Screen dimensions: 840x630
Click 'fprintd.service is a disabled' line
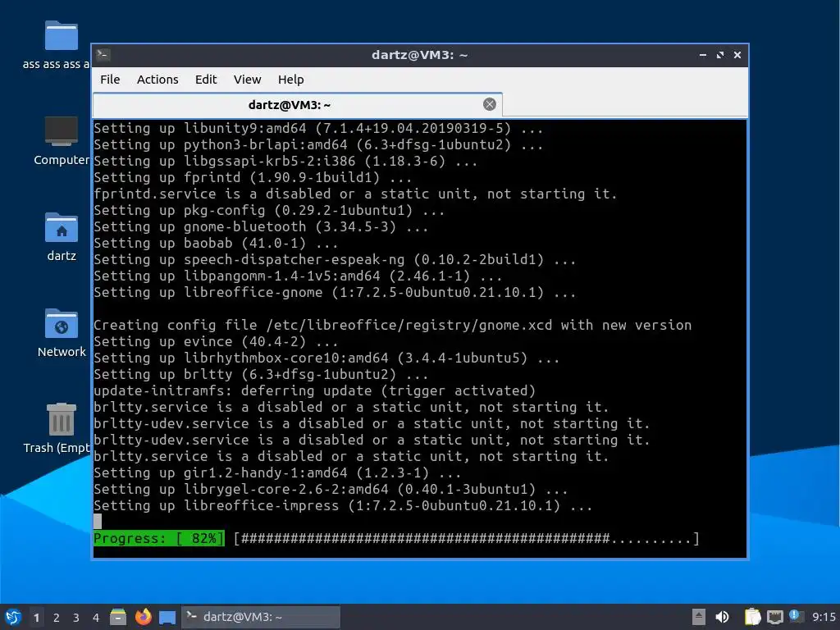coord(355,194)
